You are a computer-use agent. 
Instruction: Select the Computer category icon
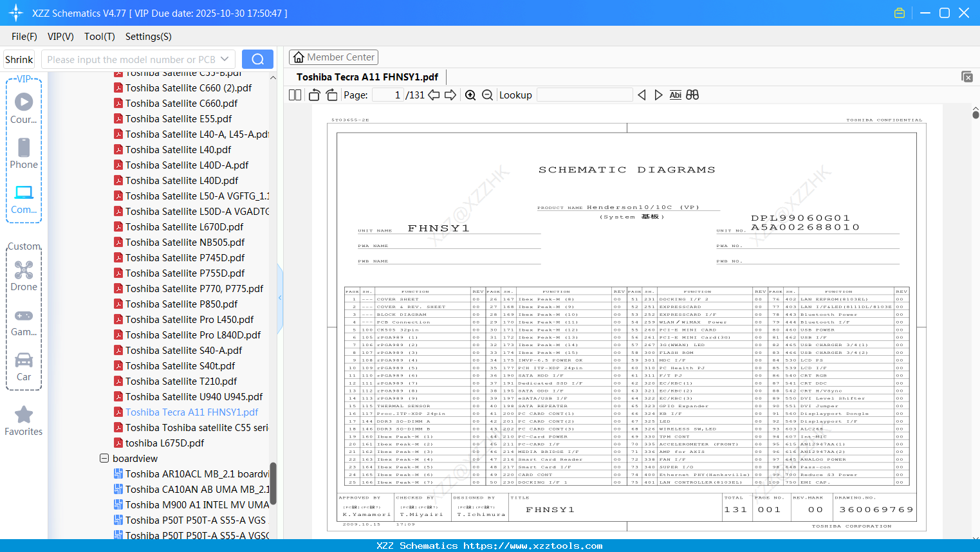pos(24,199)
